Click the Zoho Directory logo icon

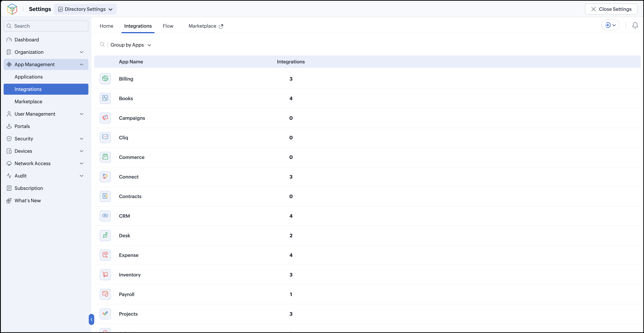[12, 9]
